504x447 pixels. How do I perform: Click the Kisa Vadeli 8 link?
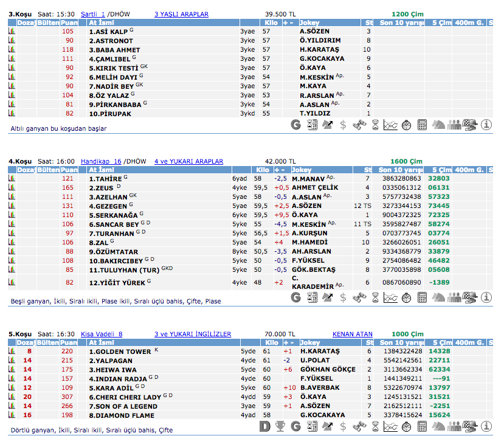(102, 334)
